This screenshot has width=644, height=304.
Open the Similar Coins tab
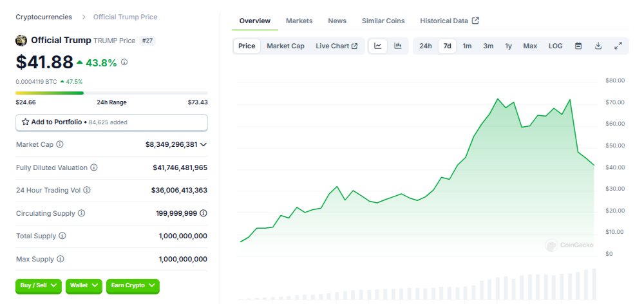pyautogui.click(x=383, y=21)
